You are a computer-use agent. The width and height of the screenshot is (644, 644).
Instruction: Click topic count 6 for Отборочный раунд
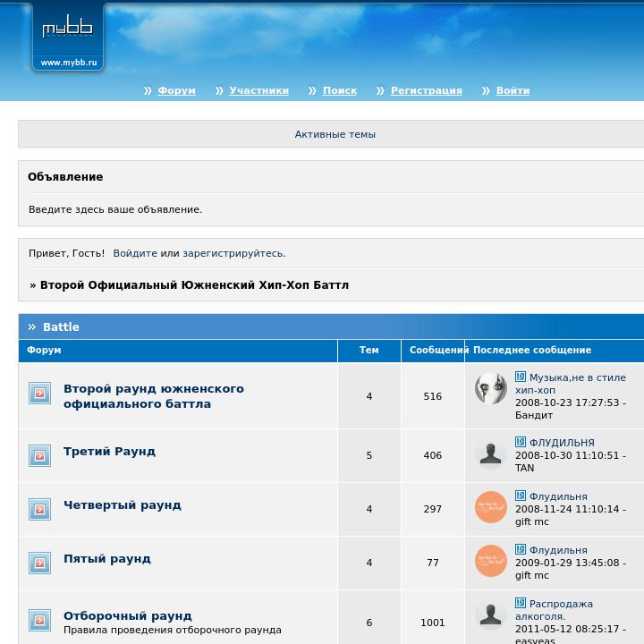[x=369, y=623]
